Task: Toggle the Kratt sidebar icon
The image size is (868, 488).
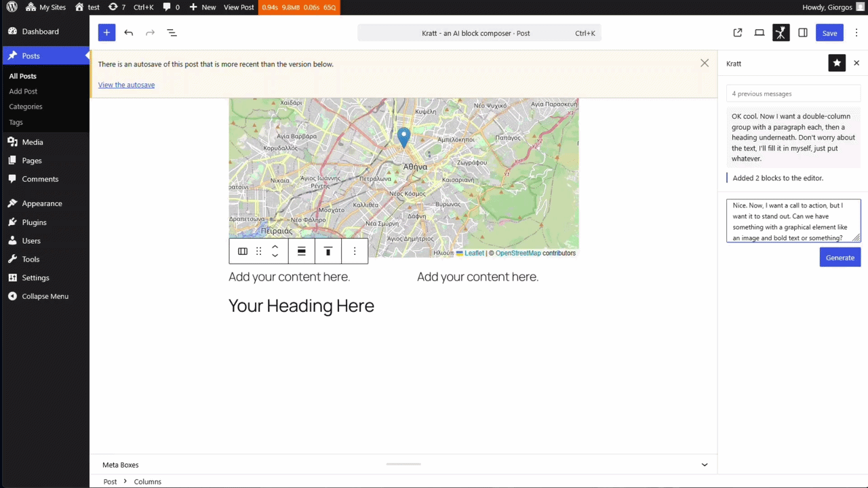Action: point(781,33)
